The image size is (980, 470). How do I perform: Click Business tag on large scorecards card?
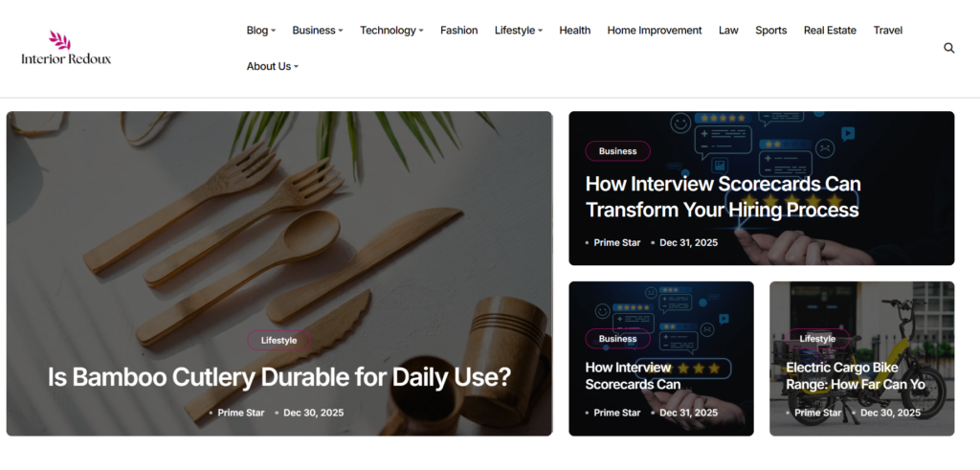[617, 151]
